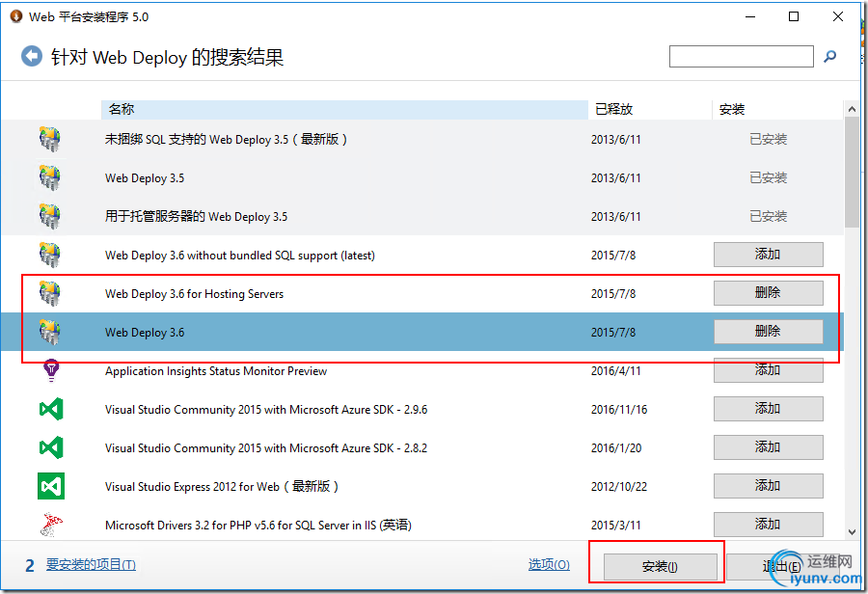Maximize the Web 平台安装程序 window
Image resolution: width=868 pixels, height=594 pixels.
pyautogui.click(x=794, y=16)
